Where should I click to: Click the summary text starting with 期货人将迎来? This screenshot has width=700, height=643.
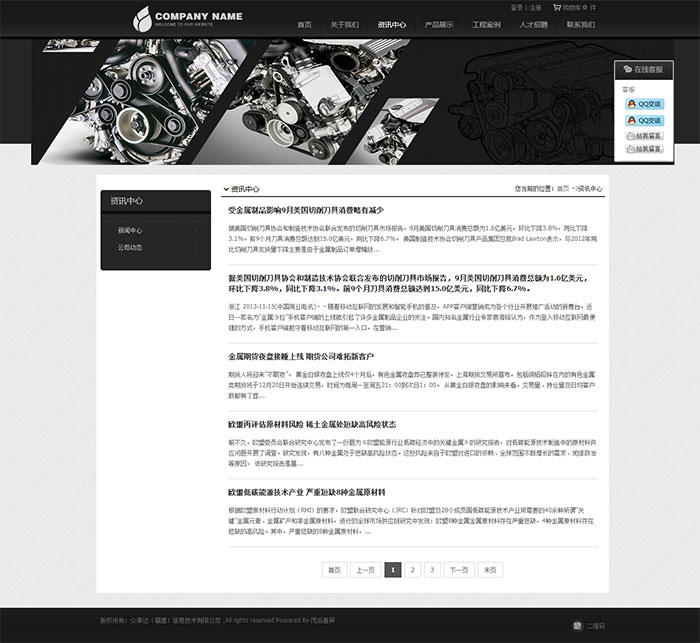pos(412,385)
